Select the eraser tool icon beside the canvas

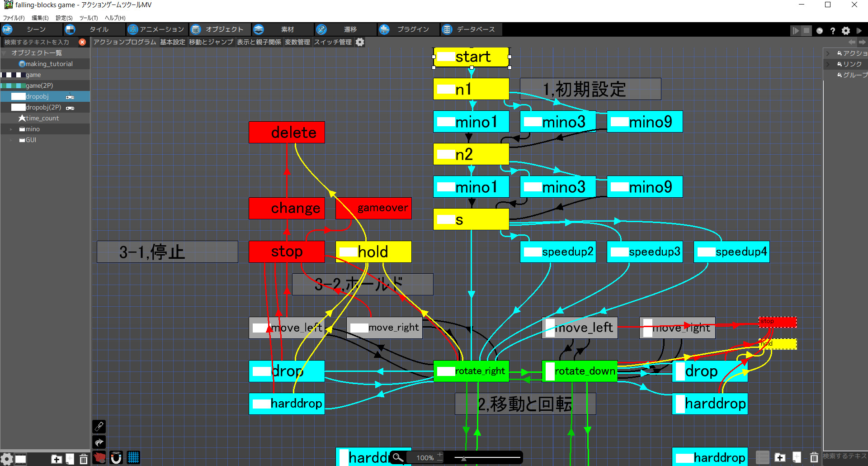click(99, 426)
